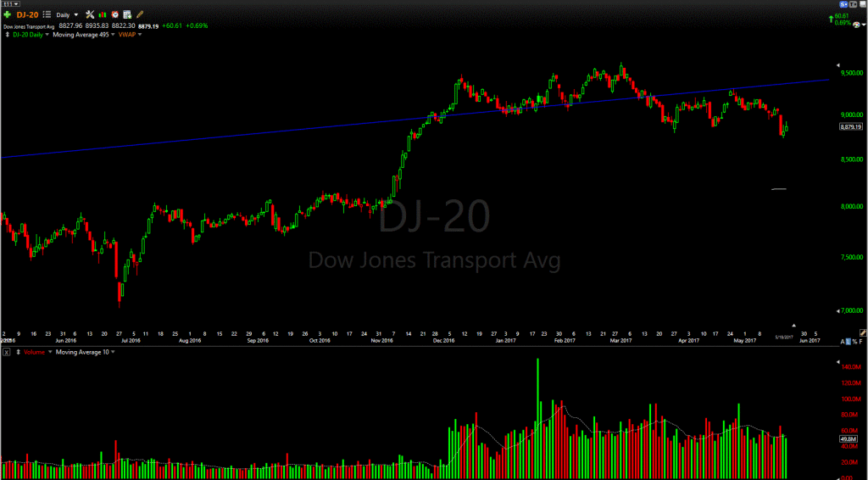The image size is (868, 480).
Task: Toggle the highlighted L log scale mode
Action: [849, 342]
